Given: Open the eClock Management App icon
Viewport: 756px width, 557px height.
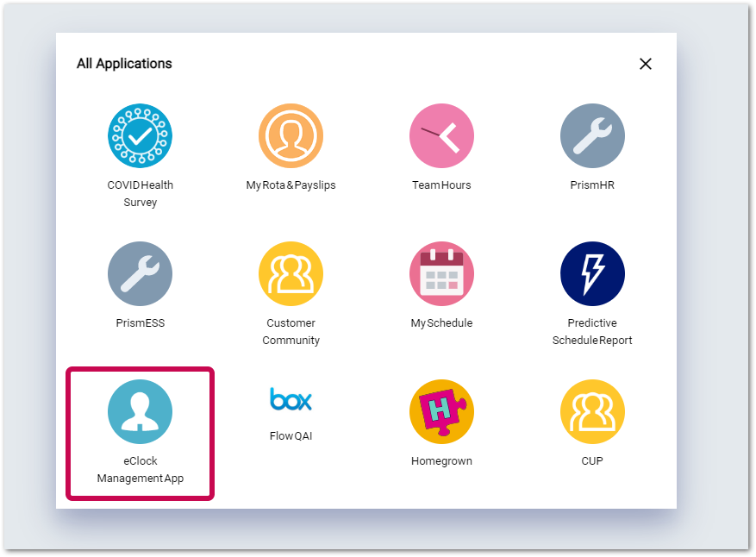Looking at the screenshot, I should pos(140,411).
